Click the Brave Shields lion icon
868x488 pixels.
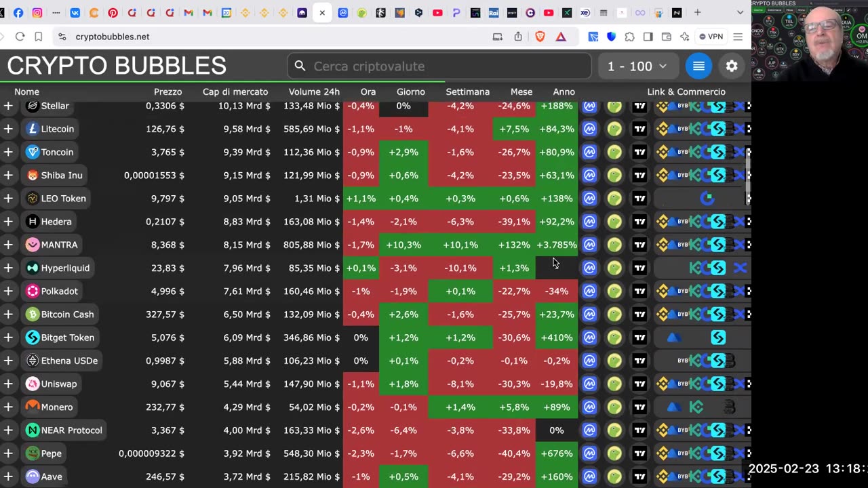tap(540, 37)
